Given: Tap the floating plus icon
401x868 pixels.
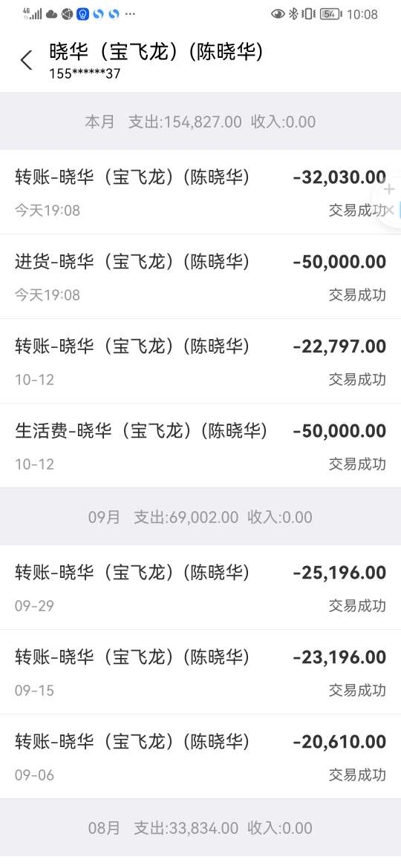Looking at the screenshot, I should point(389,189).
